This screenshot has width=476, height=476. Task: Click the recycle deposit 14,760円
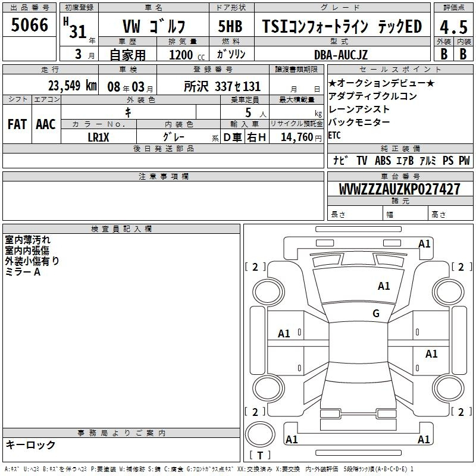click(301, 137)
